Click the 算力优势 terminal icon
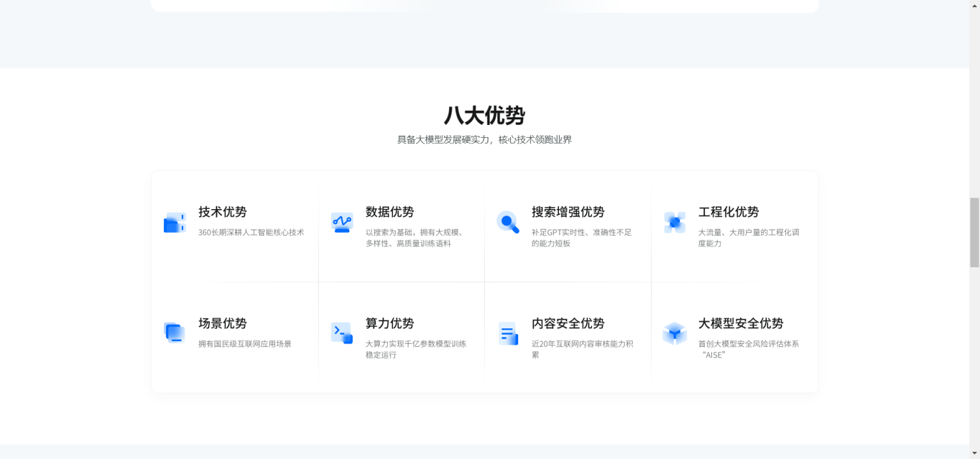 342,333
